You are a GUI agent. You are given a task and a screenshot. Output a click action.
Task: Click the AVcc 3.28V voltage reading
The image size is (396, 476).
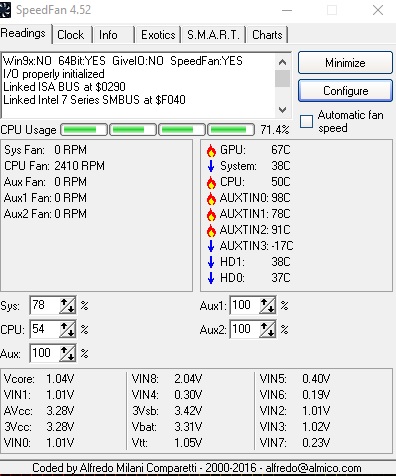pos(39,411)
